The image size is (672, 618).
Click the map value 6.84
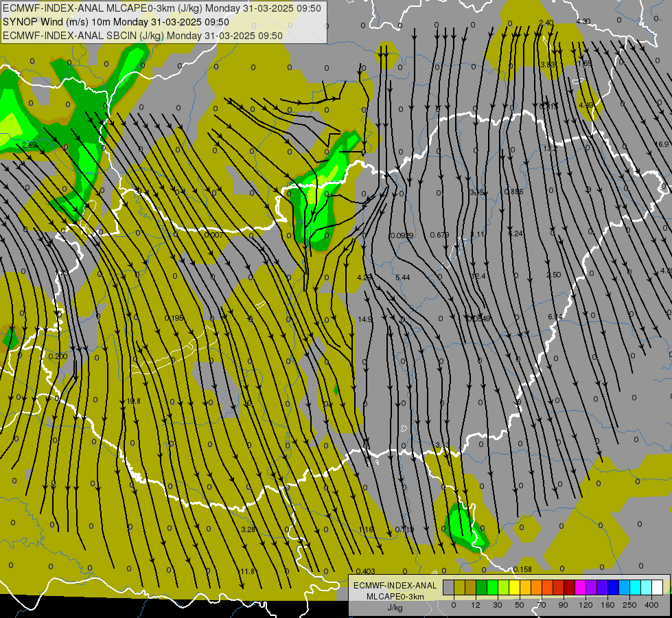click(555, 317)
